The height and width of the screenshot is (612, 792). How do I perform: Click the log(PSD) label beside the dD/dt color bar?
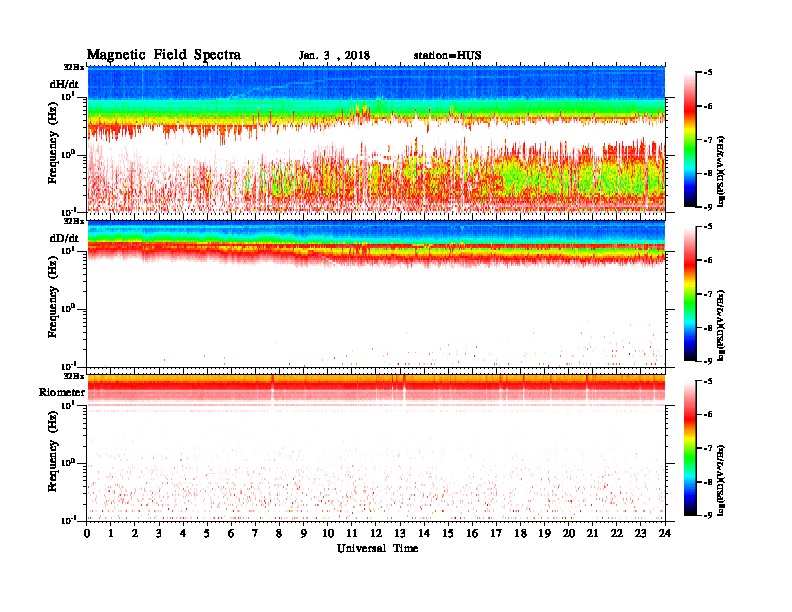[x=721, y=325]
